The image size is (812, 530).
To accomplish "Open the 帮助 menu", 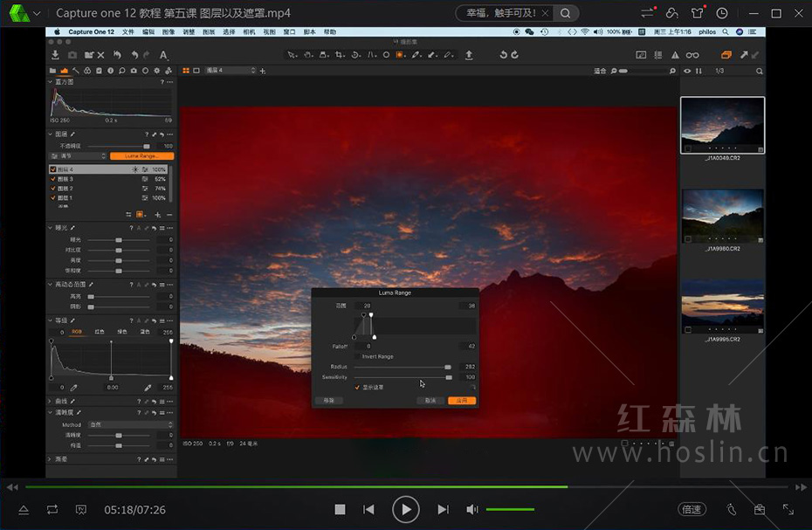I will point(330,31).
